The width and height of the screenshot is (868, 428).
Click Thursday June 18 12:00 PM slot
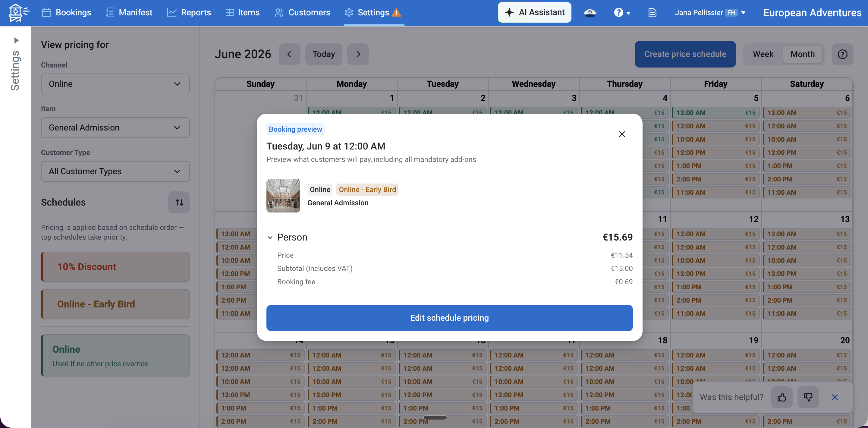pos(624,395)
